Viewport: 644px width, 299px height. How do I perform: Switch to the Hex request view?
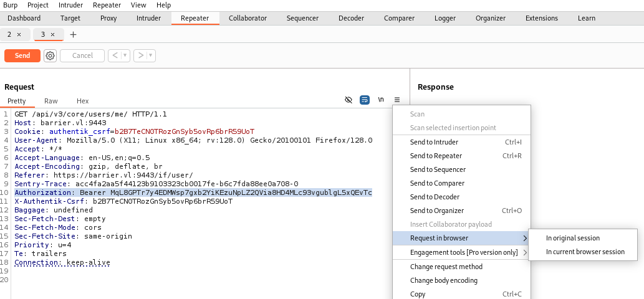[x=82, y=101]
